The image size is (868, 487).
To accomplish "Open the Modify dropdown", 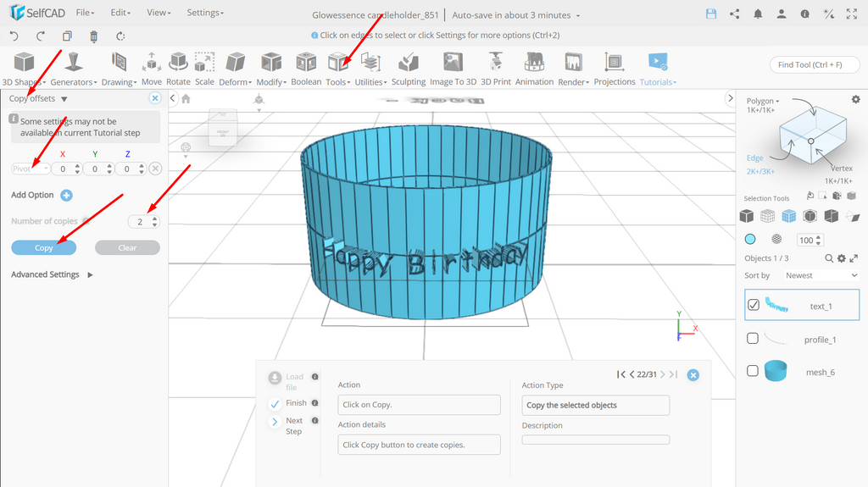I will [x=271, y=69].
